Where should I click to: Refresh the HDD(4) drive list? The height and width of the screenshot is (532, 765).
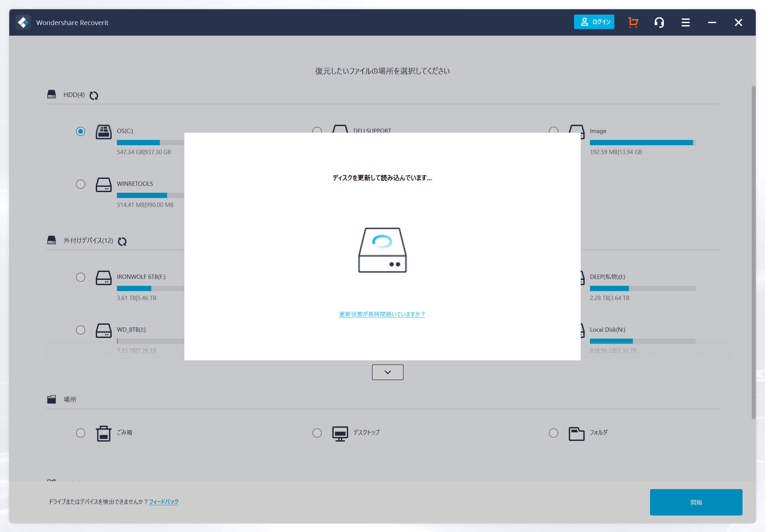click(93, 96)
